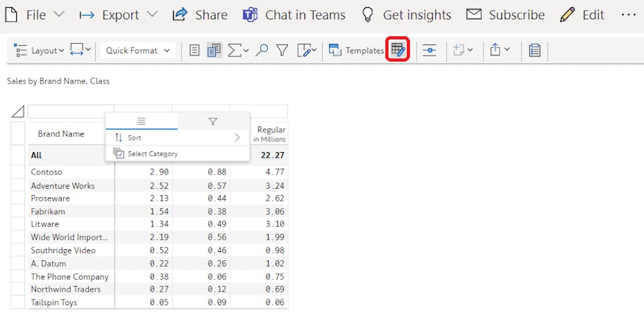Open the More options ellipsis menu
This screenshot has width=644, height=331.
point(629,15)
